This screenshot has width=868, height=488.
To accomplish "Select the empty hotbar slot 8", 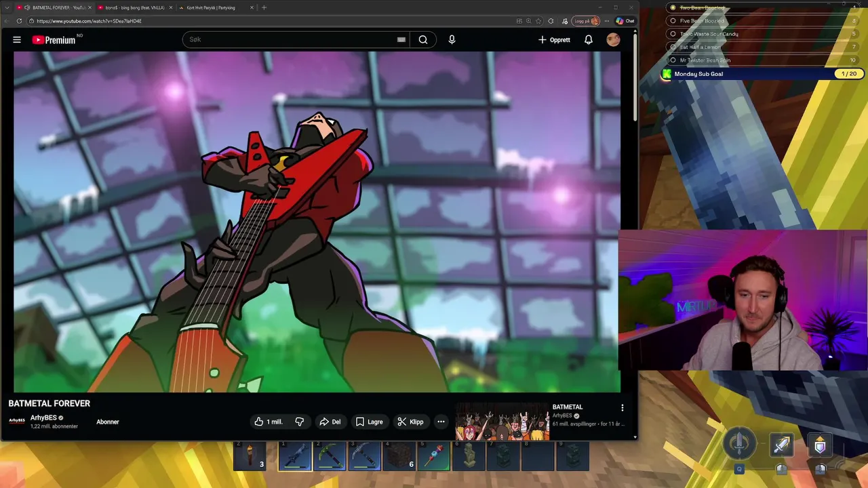I will point(538,455).
